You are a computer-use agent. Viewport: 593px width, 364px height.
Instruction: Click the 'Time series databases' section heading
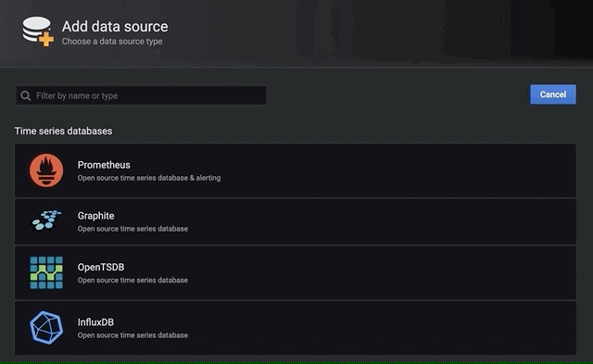coord(64,132)
